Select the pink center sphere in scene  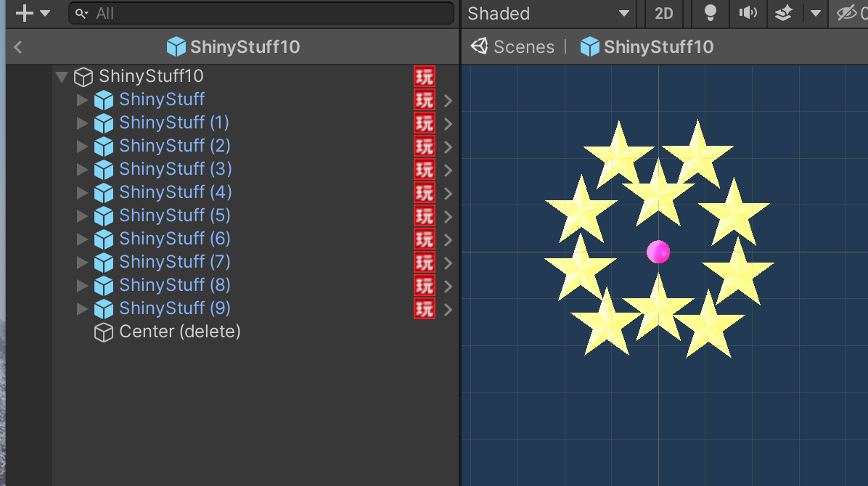pos(658,252)
